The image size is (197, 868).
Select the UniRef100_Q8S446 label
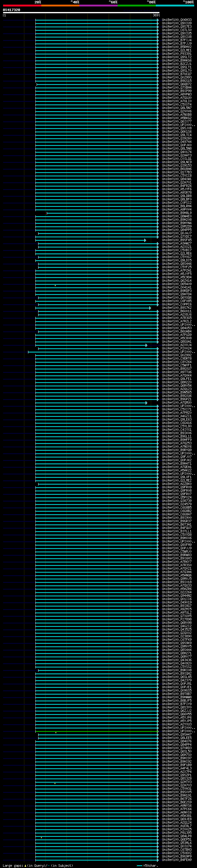coord(177,264)
